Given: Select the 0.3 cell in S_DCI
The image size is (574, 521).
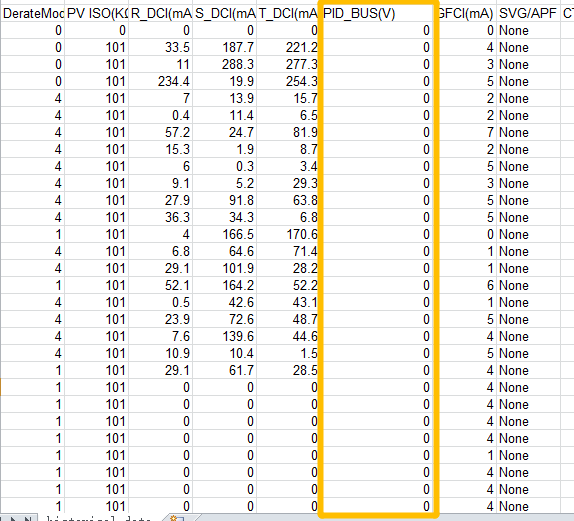Looking at the screenshot, I should [x=225, y=166].
